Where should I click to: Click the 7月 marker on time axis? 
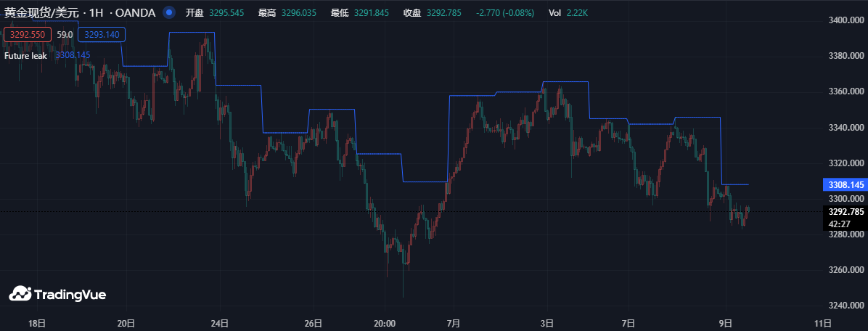[454, 322]
